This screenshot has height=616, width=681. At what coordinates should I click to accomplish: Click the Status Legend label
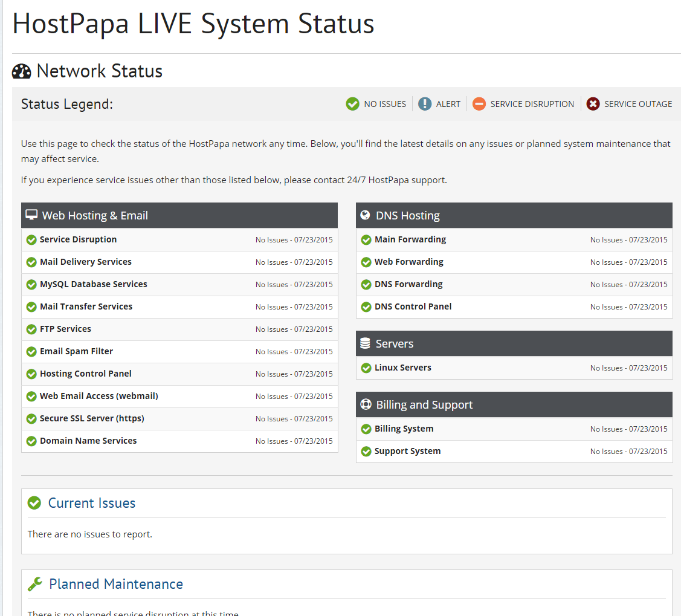pyautogui.click(x=67, y=104)
